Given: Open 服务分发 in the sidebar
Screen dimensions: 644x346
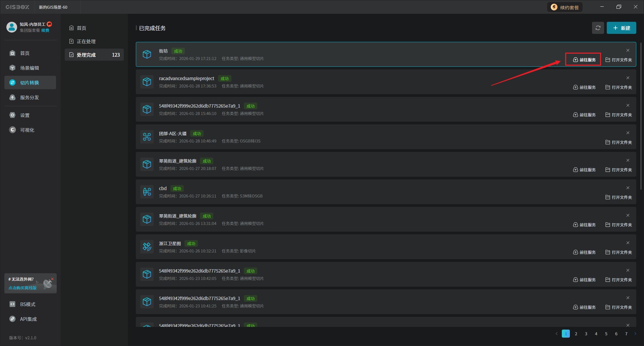Looking at the screenshot, I should 30,98.
